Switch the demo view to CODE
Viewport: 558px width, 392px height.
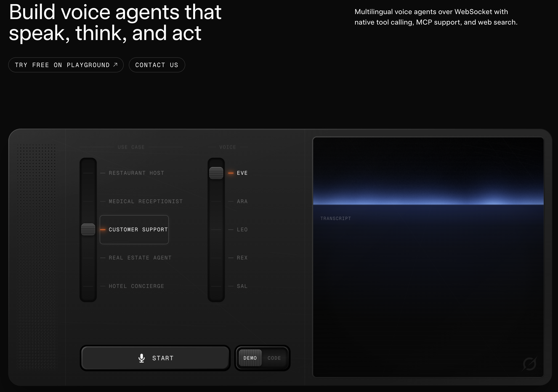click(274, 358)
